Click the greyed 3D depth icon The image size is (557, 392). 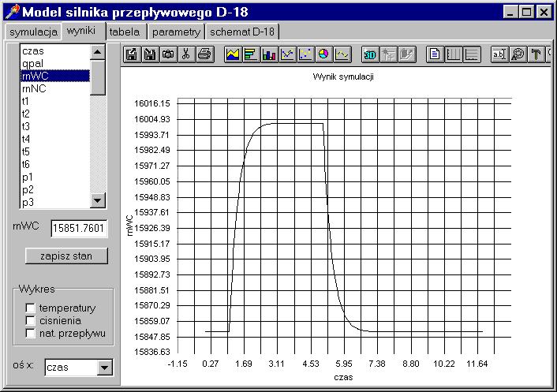tap(407, 54)
